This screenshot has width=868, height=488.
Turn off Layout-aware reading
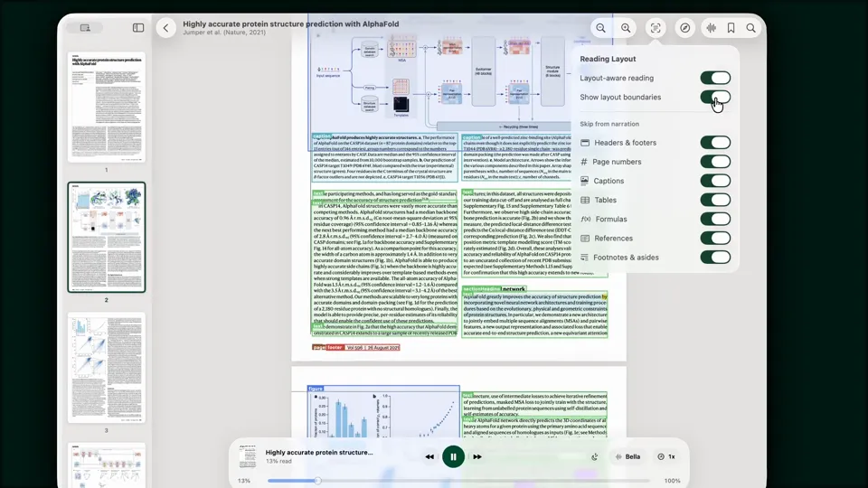click(715, 78)
